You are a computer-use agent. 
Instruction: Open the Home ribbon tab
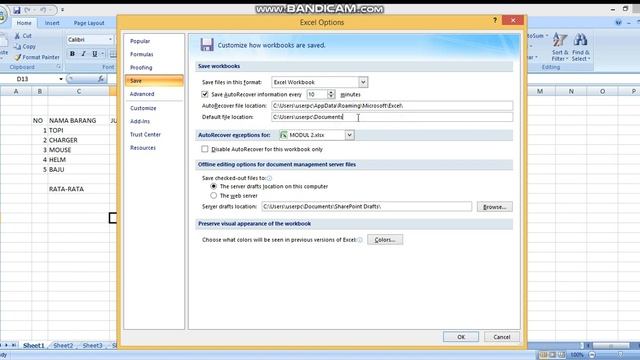(24, 23)
